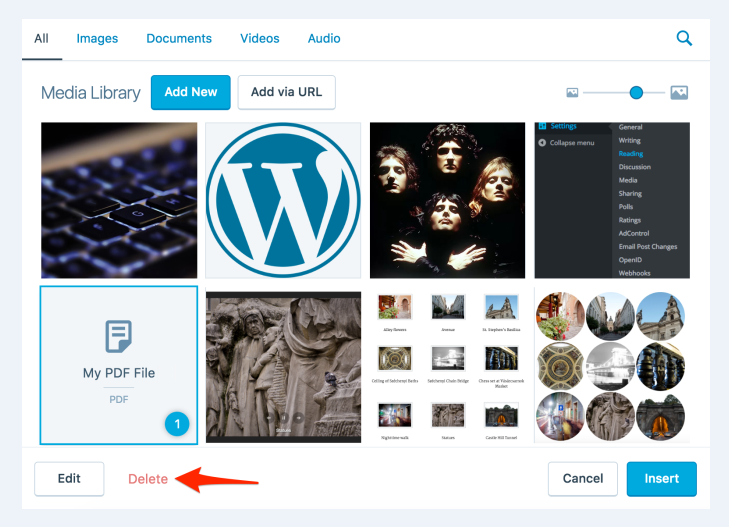Insert the selected media
Screen dimensions: 729x527
661,478
